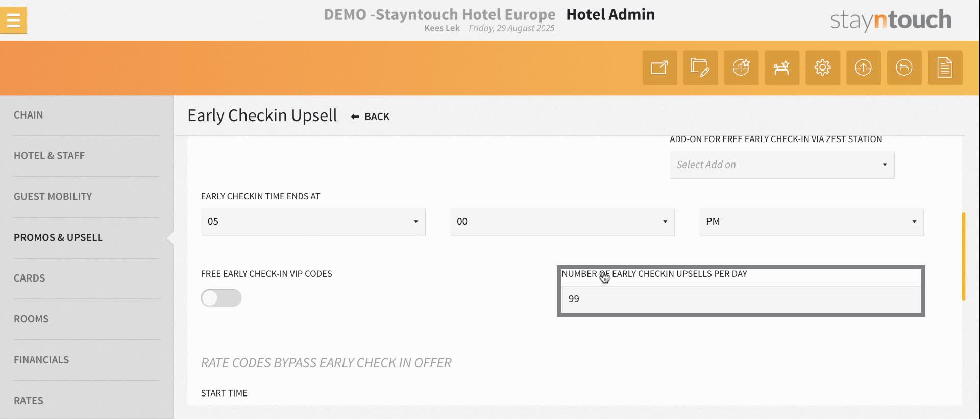
Task: Select Rooms in the sidebar
Action: pos(31,319)
